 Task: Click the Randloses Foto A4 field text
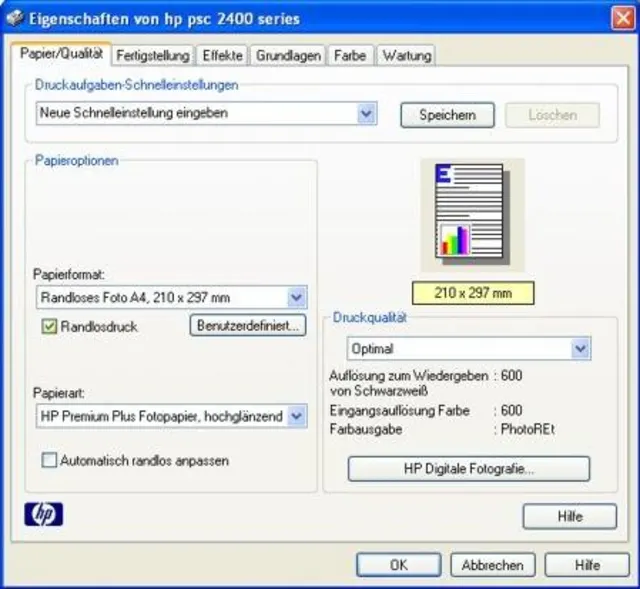point(135,298)
